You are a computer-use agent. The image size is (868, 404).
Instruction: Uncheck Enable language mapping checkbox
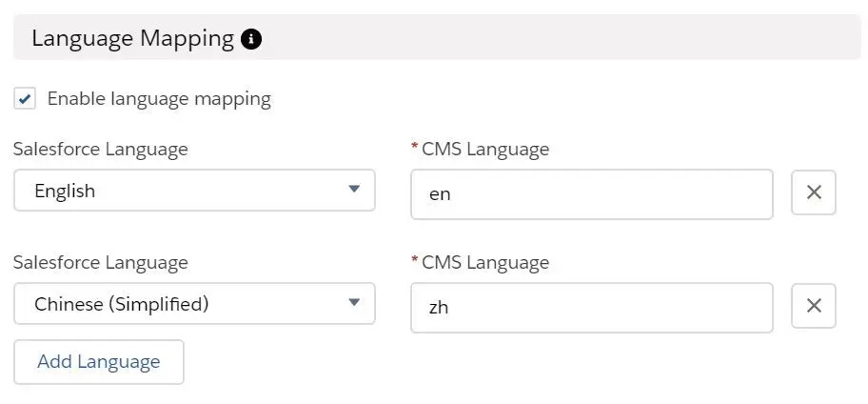25,99
